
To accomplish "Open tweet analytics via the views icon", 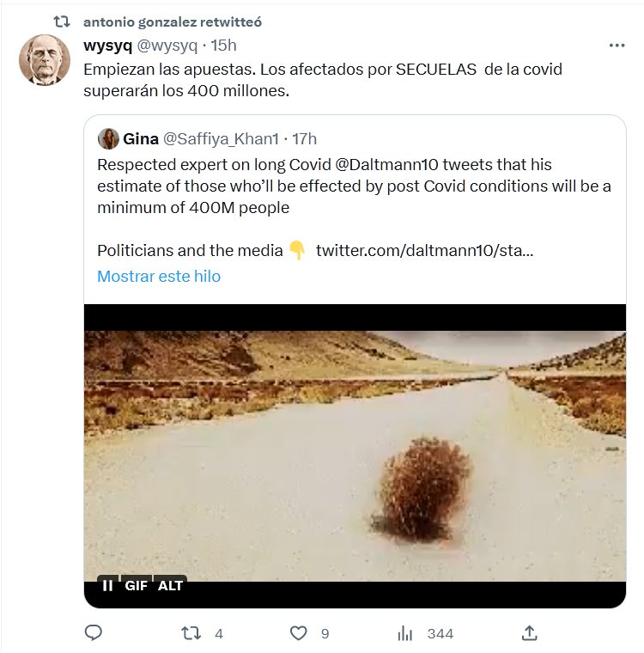I will tap(405, 633).
